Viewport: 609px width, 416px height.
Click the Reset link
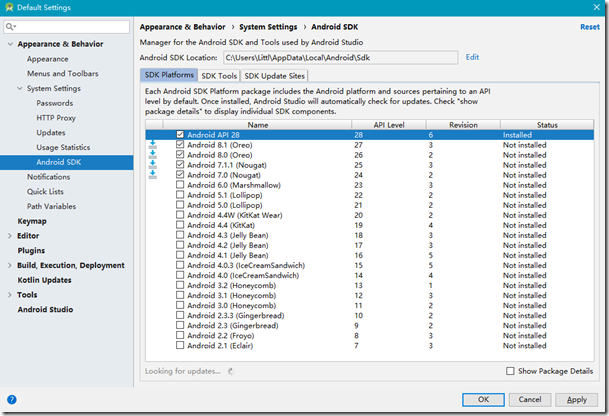[590, 27]
